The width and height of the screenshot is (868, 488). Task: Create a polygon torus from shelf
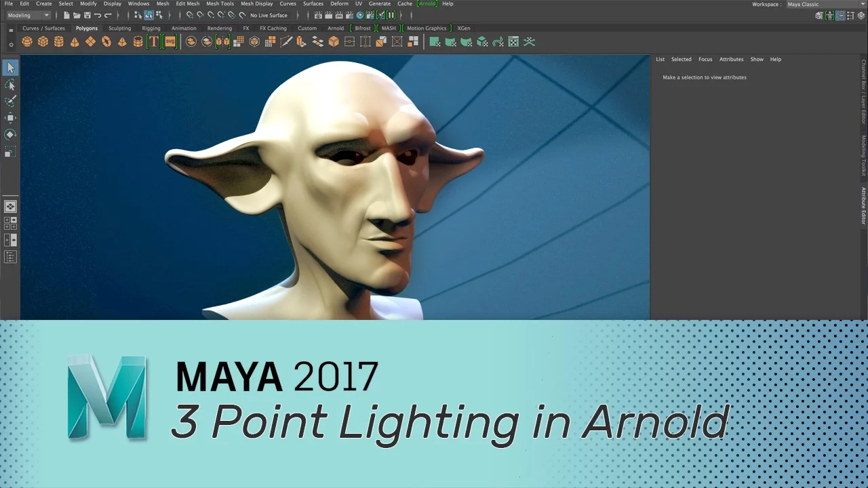[106, 42]
